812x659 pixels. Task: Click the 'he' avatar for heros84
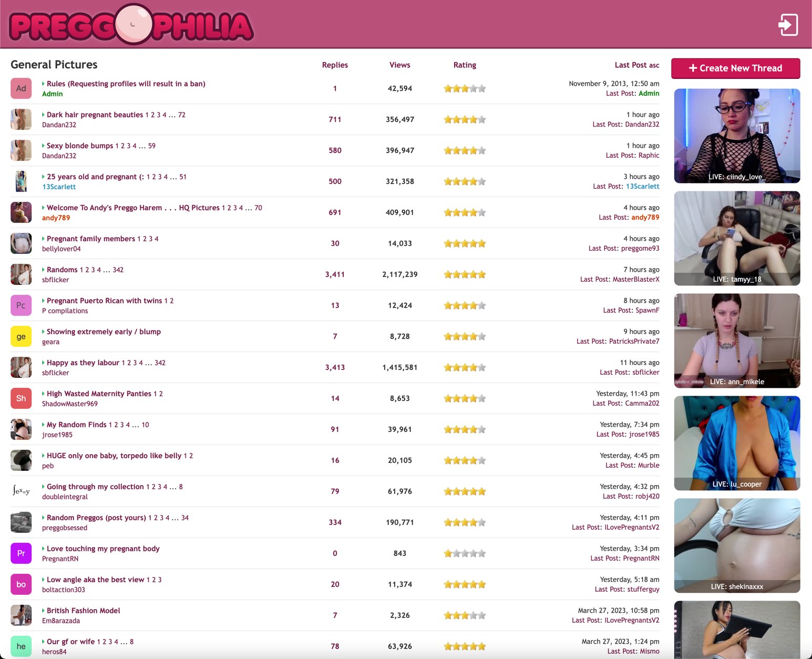[21, 646]
